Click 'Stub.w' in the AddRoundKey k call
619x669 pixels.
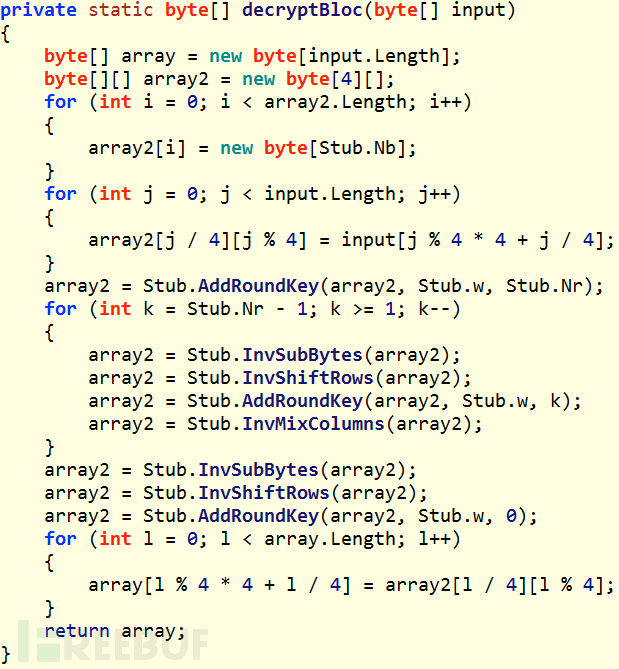point(495,401)
